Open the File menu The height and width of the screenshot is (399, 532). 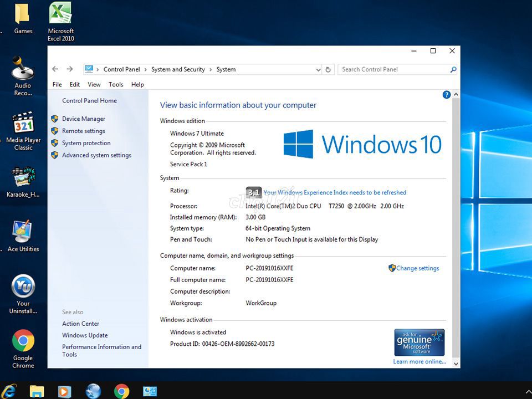57,84
